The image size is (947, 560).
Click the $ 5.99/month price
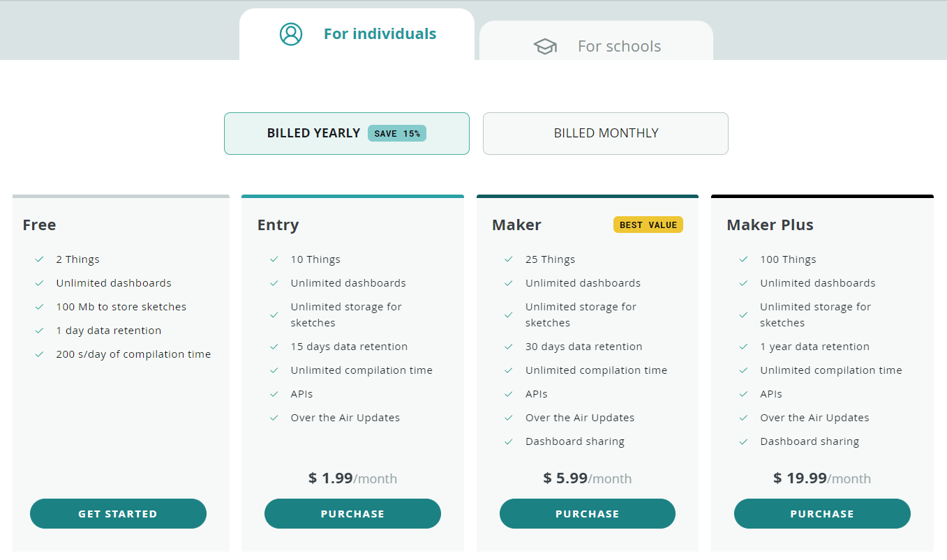[588, 478]
